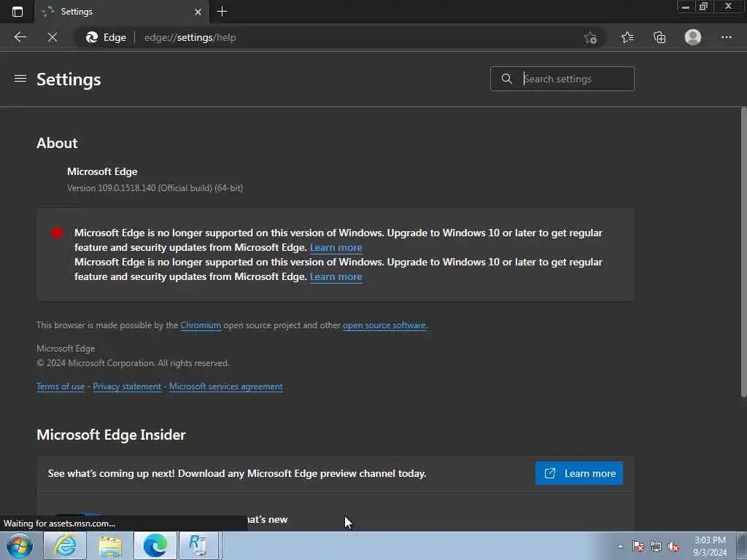Open the tab actions menu icon
Screen dimensions: 747x560
[x=18, y=12]
